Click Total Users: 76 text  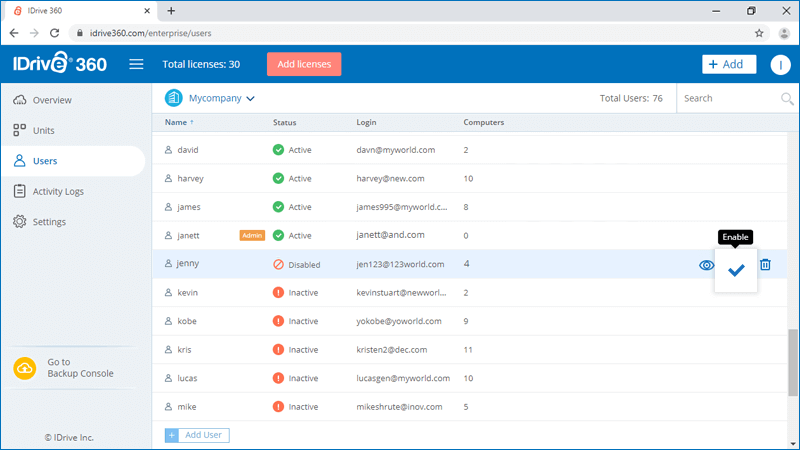point(631,98)
